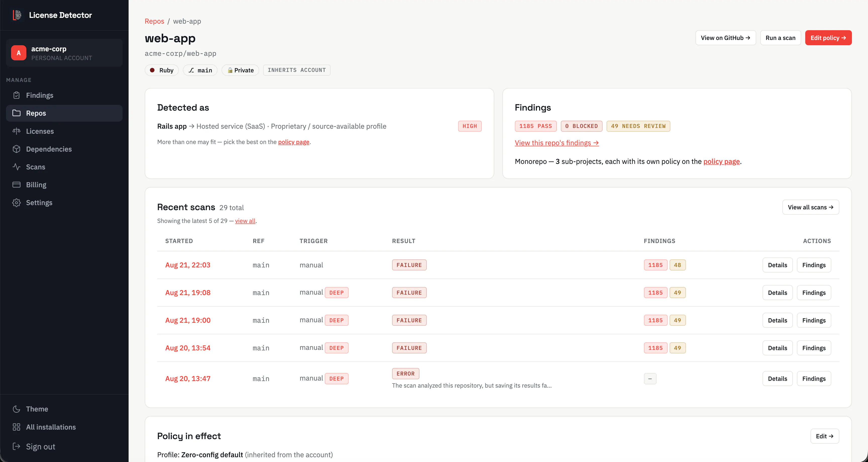Open Settings from the sidebar

(64, 202)
